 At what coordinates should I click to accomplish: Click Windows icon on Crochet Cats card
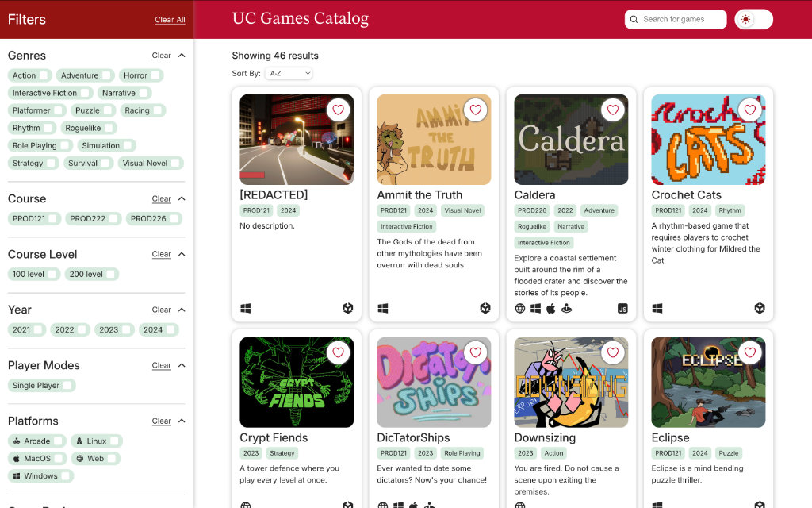click(657, 309)
